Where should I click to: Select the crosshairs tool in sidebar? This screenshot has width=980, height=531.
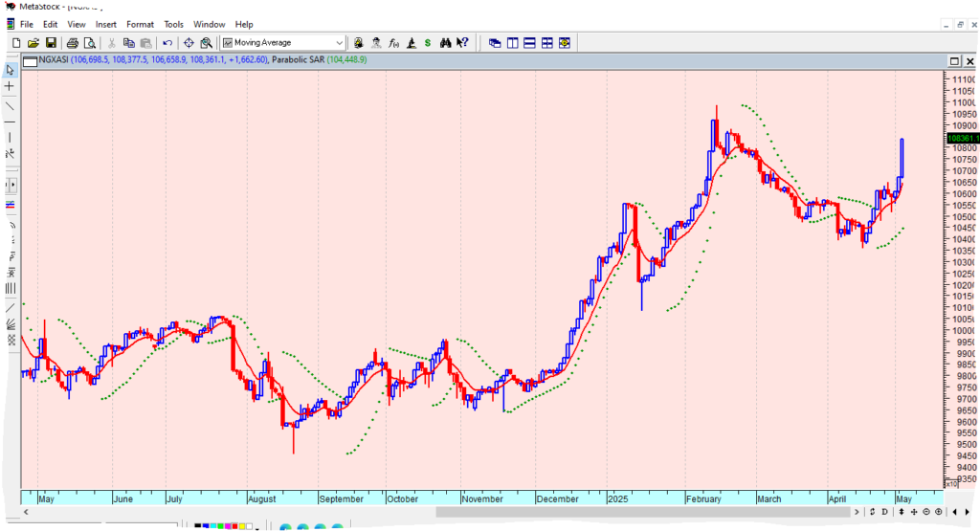point(10,86)
